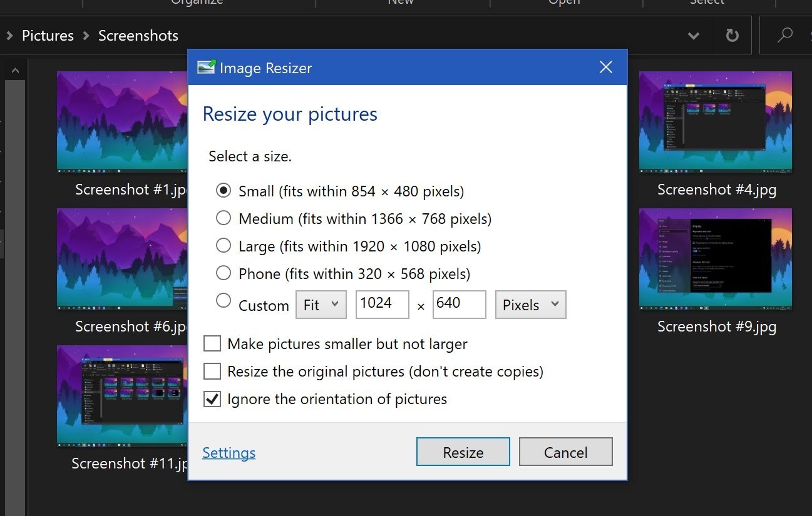Select the Medium 1366 × 768 option
812x516 pixels.
pyautogui.click(x=224, y=218)
